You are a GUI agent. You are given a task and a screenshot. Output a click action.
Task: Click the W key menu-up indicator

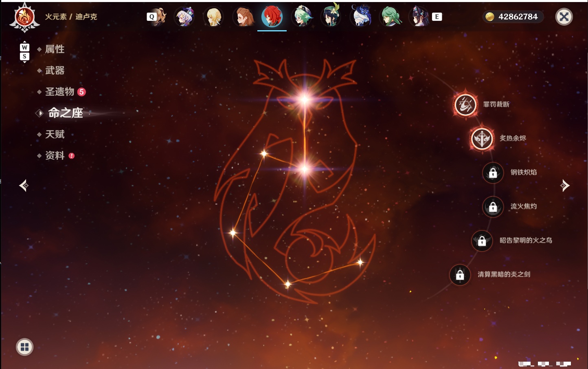click(x=24, y=47)
